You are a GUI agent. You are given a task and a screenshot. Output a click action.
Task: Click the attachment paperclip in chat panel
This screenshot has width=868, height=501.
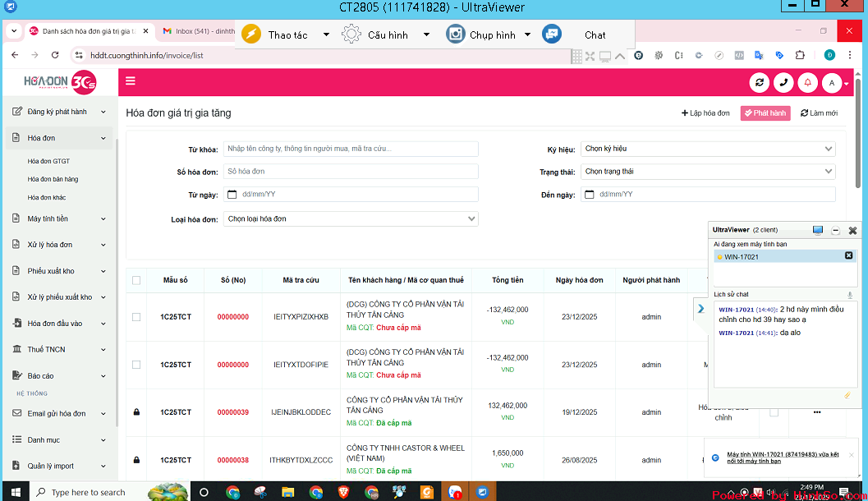[x=847, y=396]
